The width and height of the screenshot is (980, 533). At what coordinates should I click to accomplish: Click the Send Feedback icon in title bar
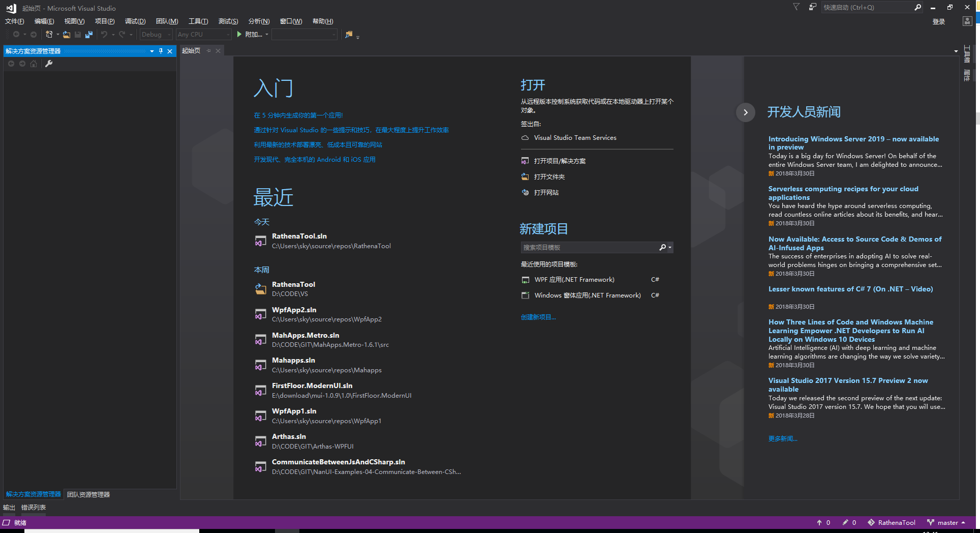[x=813, y=7]
